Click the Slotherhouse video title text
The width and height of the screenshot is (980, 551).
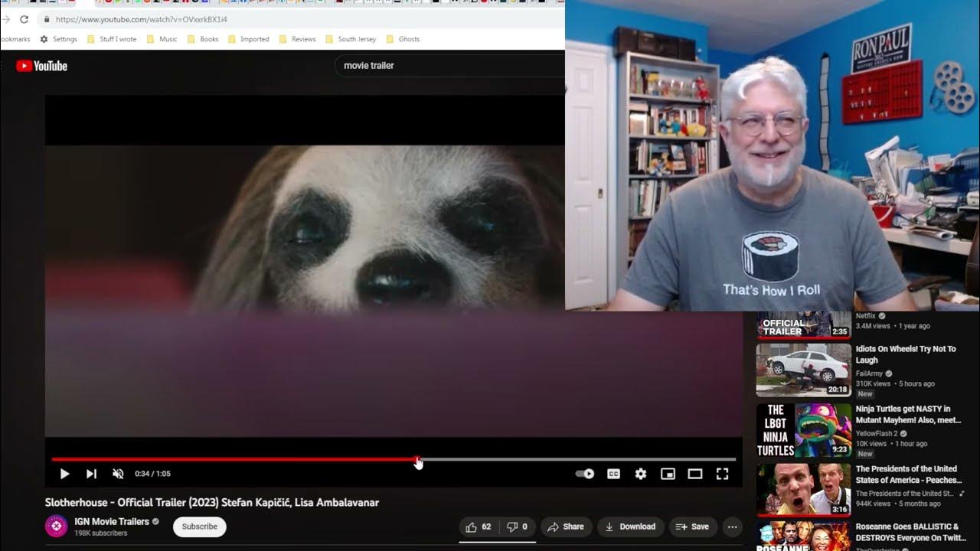212,502
